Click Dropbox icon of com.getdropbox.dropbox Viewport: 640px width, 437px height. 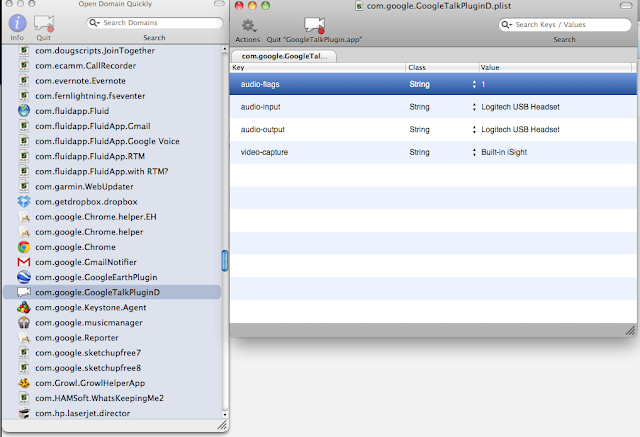click(24, 201)
